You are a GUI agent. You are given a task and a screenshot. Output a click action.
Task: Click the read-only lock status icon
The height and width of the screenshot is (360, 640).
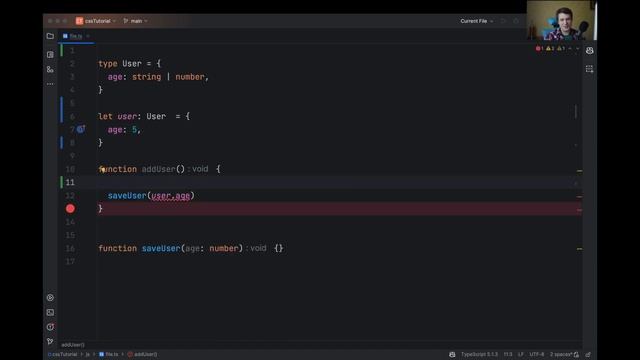(588, 354)
